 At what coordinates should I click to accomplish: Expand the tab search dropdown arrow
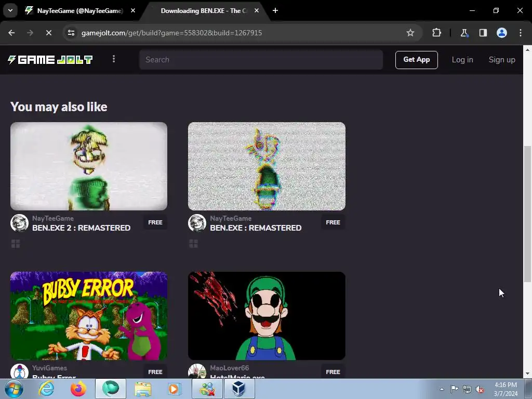tap(10, 10)
